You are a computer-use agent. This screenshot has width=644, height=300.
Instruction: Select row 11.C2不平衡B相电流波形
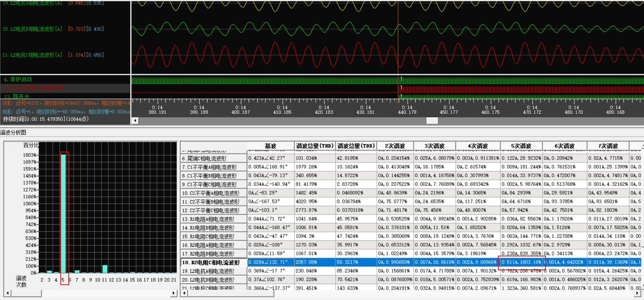[x=214, y=202]
